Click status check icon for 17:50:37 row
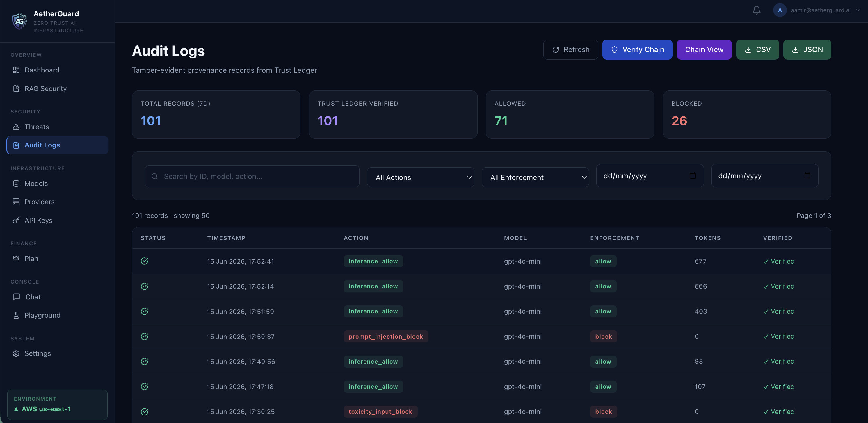868x423 pixels. [x=145, y=336]
